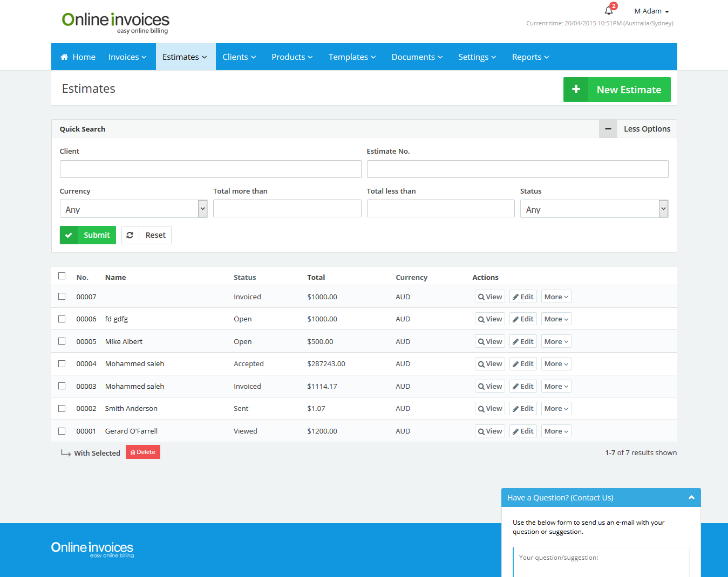Tick the select-all checkbox in table header
The image size is (728, 577).
point(62,276)
